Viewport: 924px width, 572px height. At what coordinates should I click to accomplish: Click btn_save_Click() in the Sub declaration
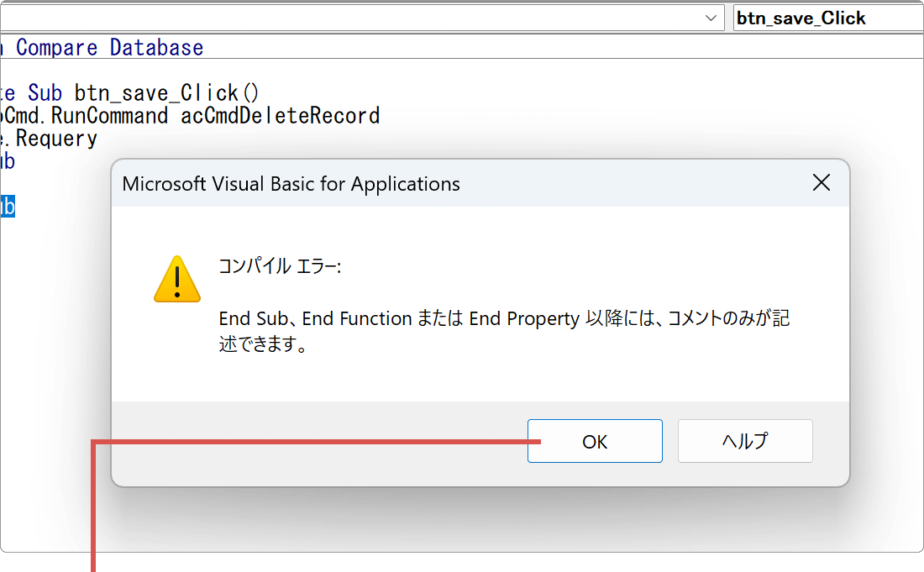coord(167,92)
